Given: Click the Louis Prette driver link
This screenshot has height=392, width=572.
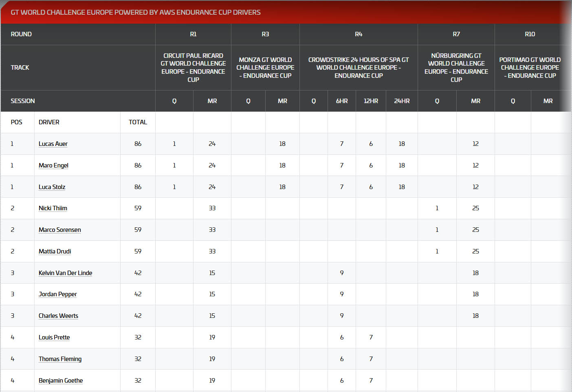Looking at the screenshot, I should point(54,337).
